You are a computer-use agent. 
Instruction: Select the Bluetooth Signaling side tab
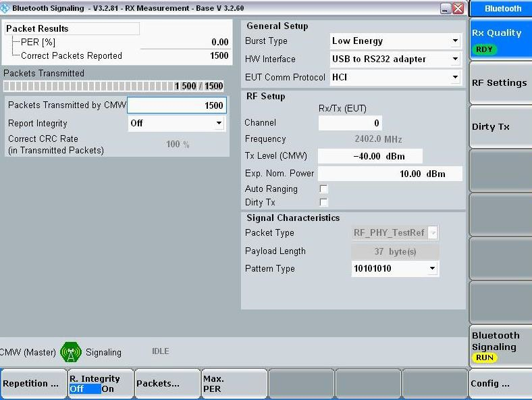click(500, 347)
